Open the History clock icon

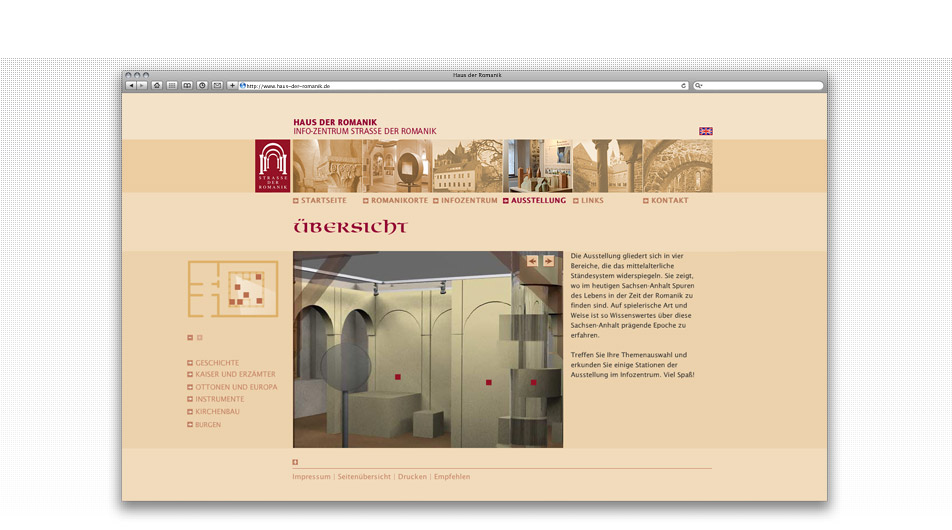pyautogui.click(x=202, y=86)
